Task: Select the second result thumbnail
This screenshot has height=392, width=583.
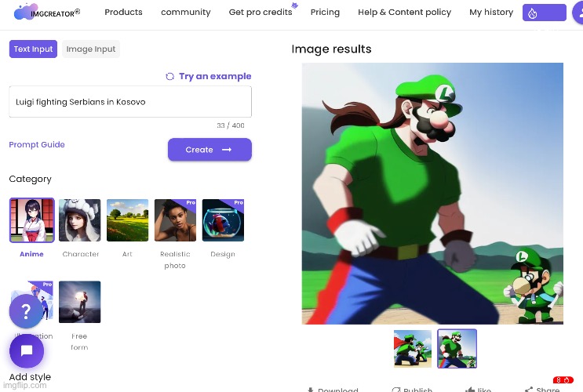Action: pos(457,349)
